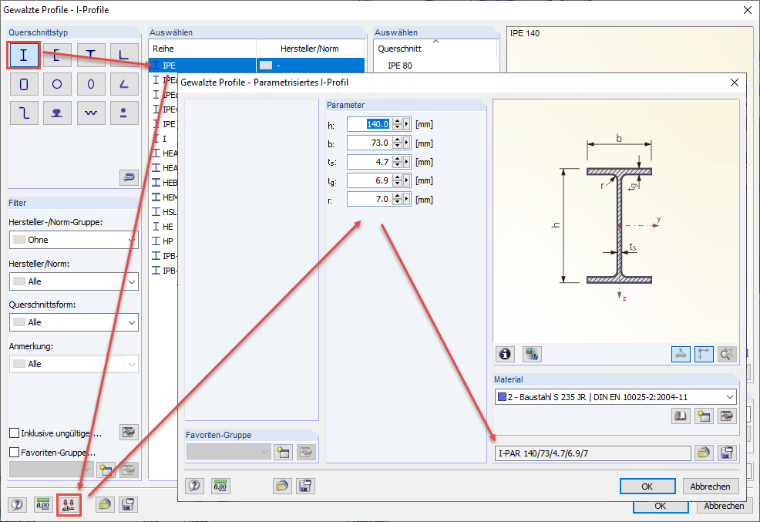The width and height of the screenshot is (760, 522).
Task: Enable Inklusive ungültige checkbox
Action: pos(15,433)
